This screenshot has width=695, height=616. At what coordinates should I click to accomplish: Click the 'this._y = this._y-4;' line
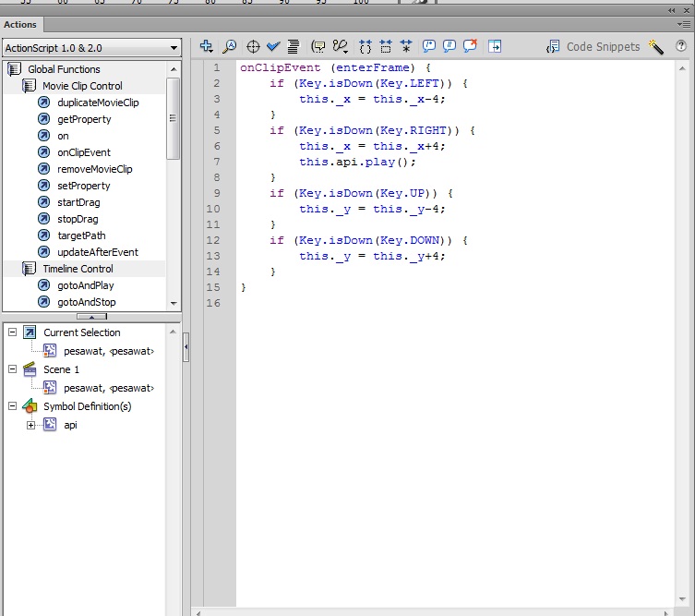click(372, 209)
